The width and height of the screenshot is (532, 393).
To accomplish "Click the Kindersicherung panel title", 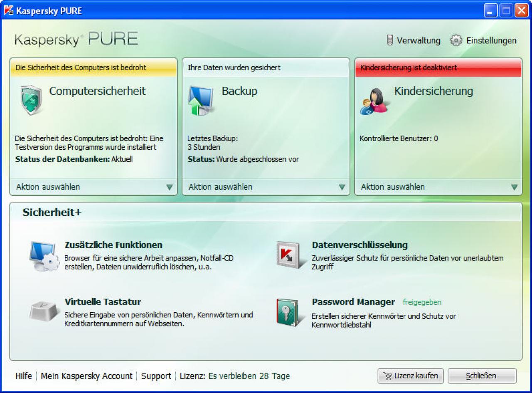I will pyautogui.click(x=433, y=91).
